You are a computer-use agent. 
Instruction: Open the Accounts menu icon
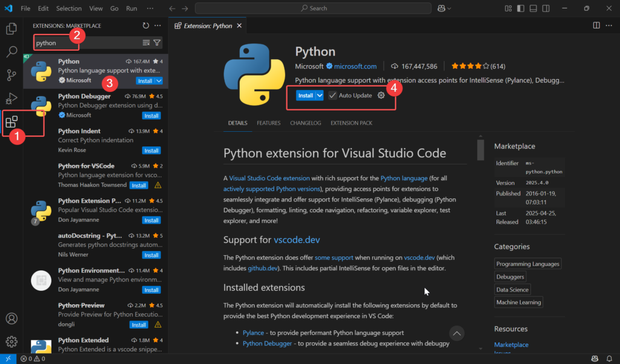click(x=12, y=318)
